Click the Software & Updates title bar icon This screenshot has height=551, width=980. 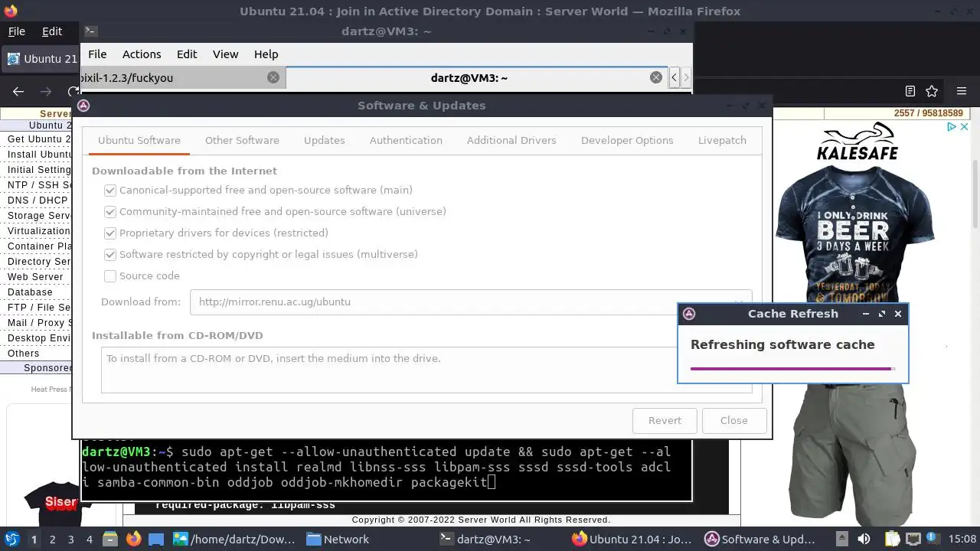coord(83,106)
